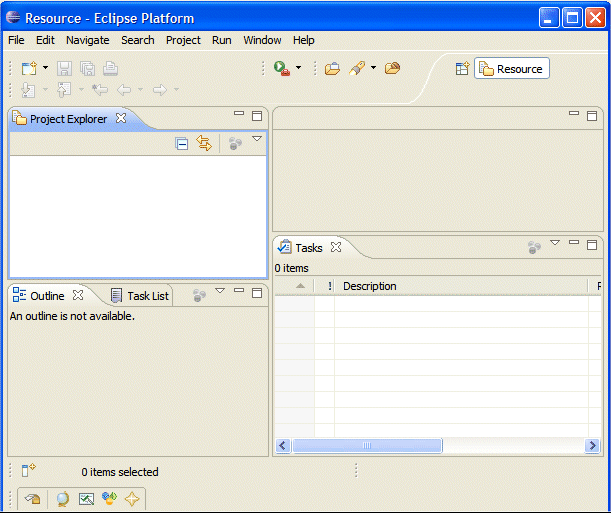The width and height of the screenshot is (611, 513).
Task: Click the yellow star icon in bottom bar
Action: [x=132, y=499]
